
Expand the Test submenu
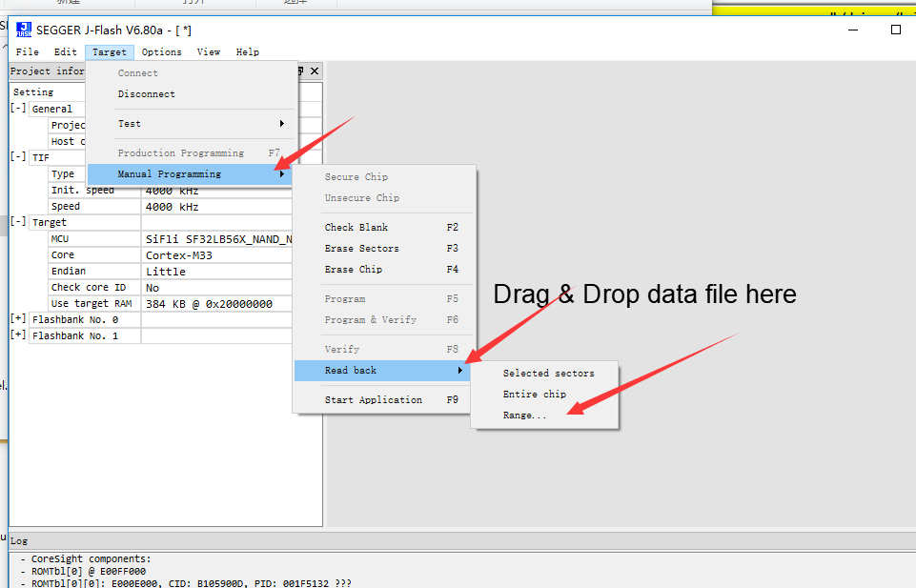[192, 124]
